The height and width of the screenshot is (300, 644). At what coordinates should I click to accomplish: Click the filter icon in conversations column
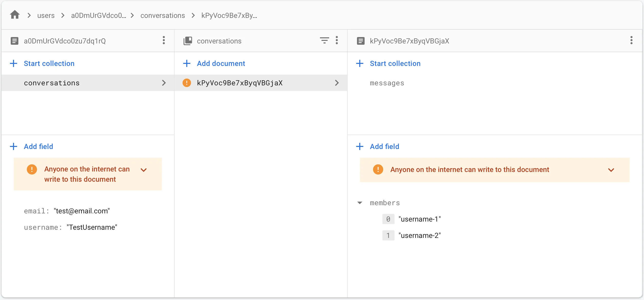[x=324, y=40]
